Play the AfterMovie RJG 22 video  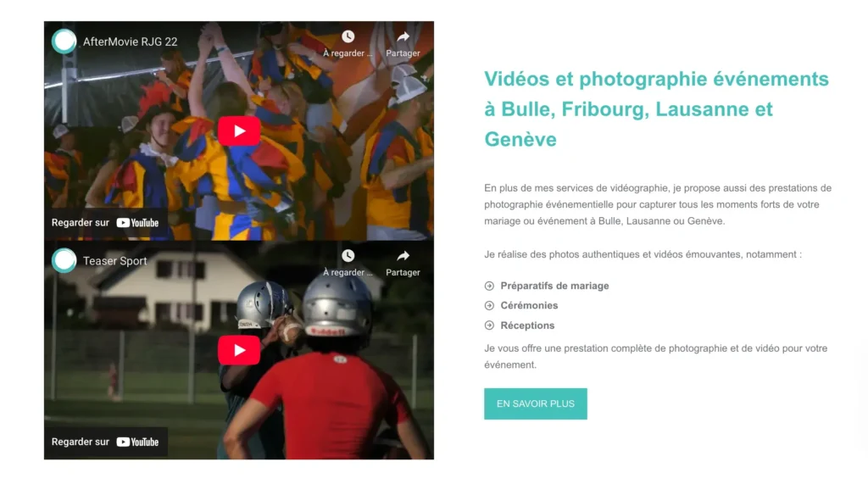click(239, 131)
